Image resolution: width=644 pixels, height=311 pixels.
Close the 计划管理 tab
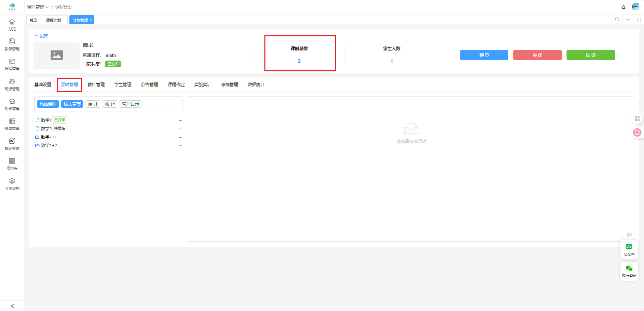pos(91,20)
